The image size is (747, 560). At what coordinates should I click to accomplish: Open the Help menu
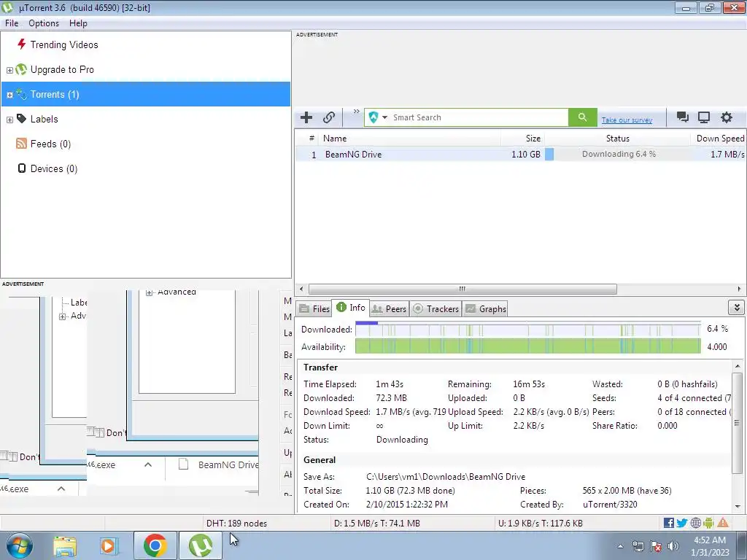tap(78, 23)
